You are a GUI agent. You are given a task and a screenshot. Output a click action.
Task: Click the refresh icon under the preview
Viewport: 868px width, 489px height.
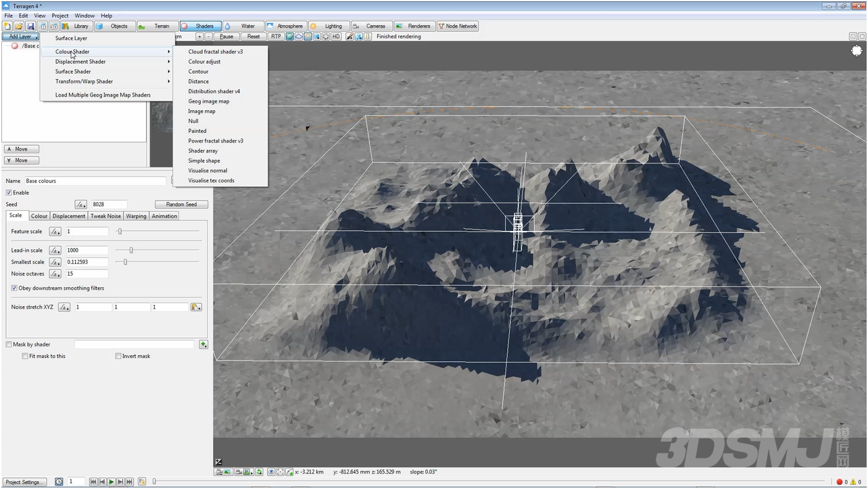click(x=259, y=472)
